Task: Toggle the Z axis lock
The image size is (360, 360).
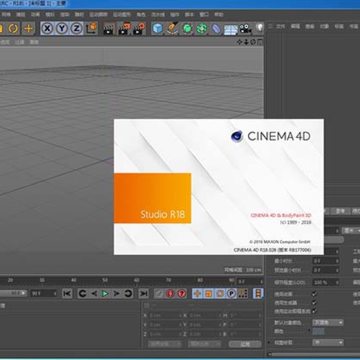Action: click(x=76, y=28)
